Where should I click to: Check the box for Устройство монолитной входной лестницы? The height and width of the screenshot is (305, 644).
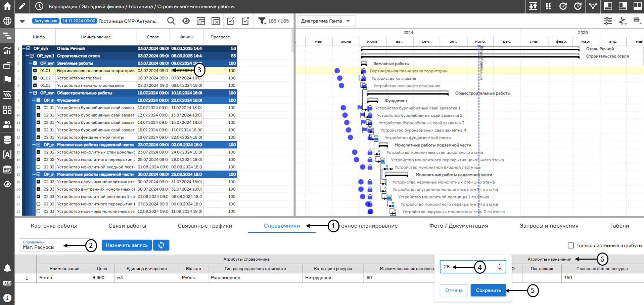point(38,167)
